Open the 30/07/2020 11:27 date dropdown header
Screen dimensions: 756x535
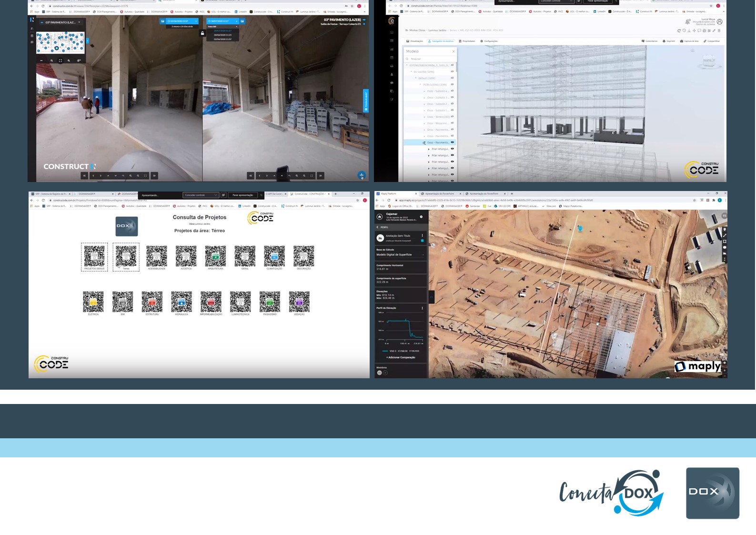click(222, 21)
